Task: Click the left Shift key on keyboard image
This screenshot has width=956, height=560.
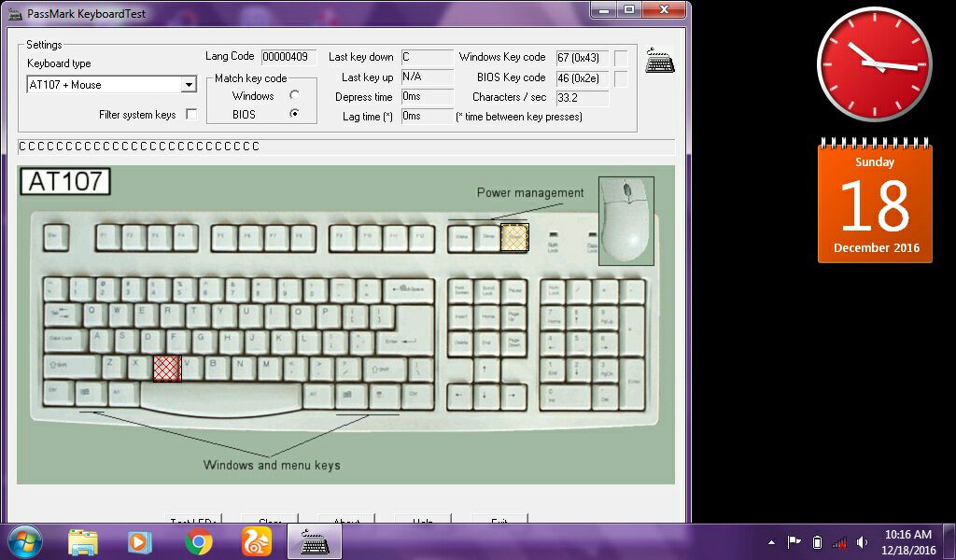Action: (x=72, y=367)
